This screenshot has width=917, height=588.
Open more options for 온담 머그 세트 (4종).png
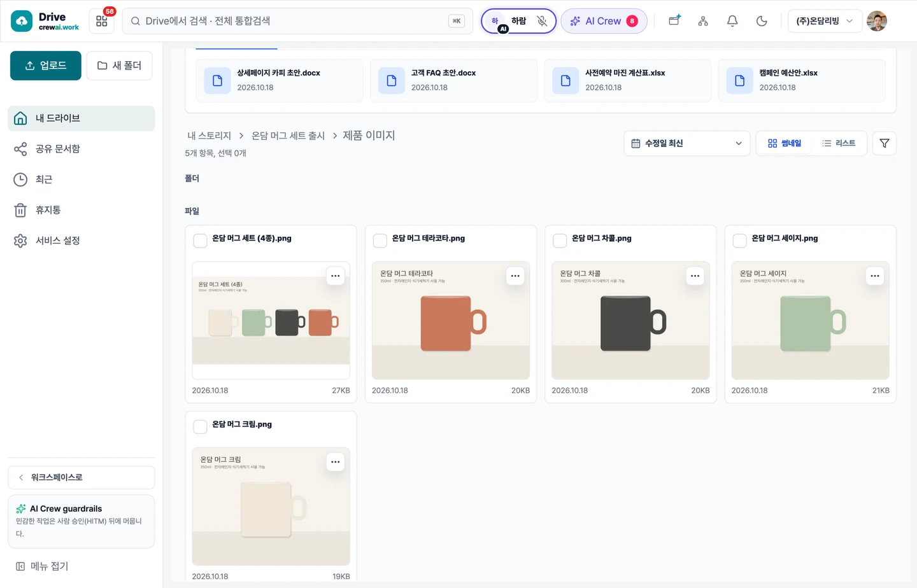336,276
